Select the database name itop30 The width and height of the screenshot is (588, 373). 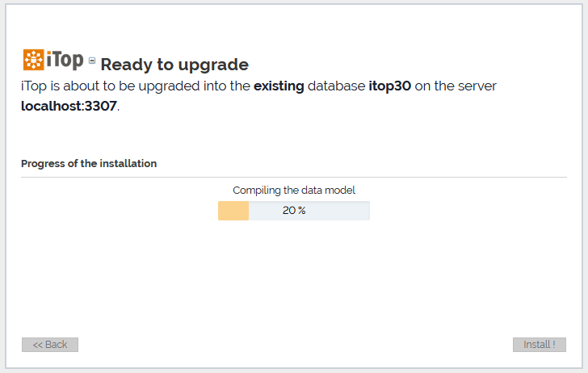[x=390, y=86]
